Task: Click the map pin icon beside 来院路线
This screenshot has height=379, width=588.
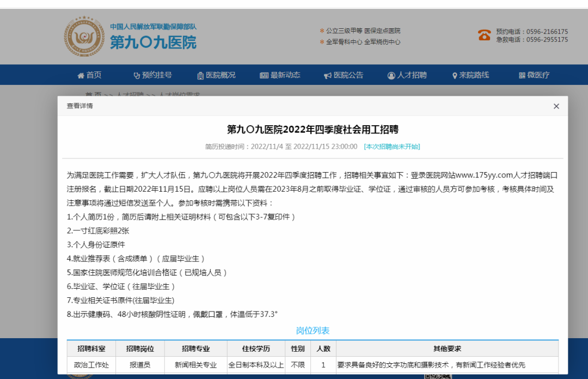Action: coord(455,76)
